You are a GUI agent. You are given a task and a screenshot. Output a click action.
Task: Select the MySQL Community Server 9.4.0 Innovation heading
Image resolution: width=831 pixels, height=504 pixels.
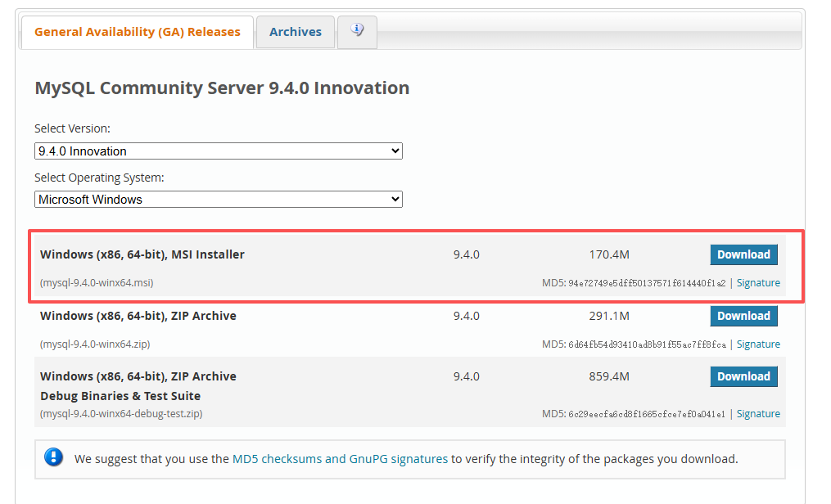coord(222,88)
